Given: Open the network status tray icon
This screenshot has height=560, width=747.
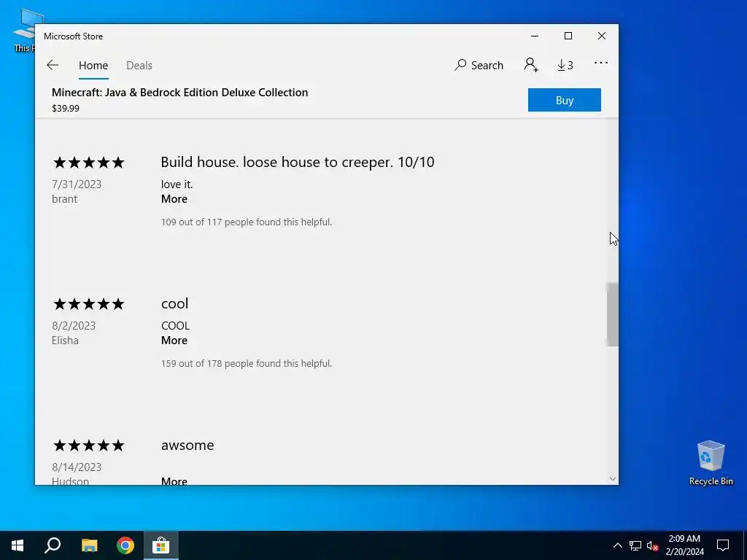Looking at the screenshot, I should (x=635, y=545).
